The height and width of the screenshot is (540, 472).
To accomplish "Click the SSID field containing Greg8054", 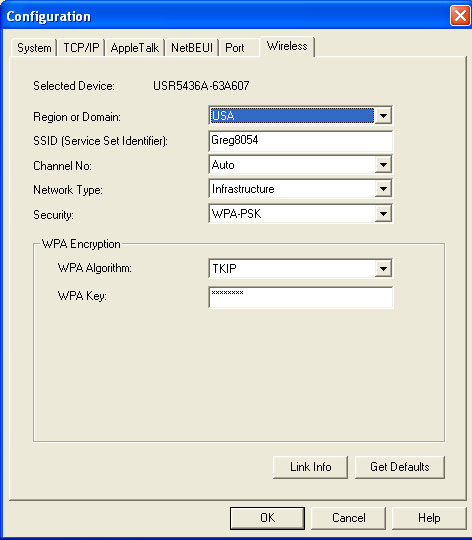I will [x=300, y=141].
